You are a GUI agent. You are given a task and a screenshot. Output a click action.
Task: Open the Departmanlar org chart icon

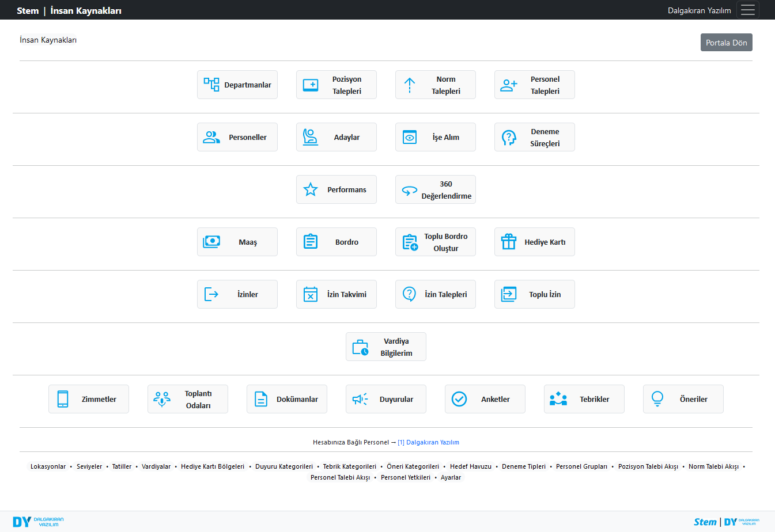coord(211,85)
